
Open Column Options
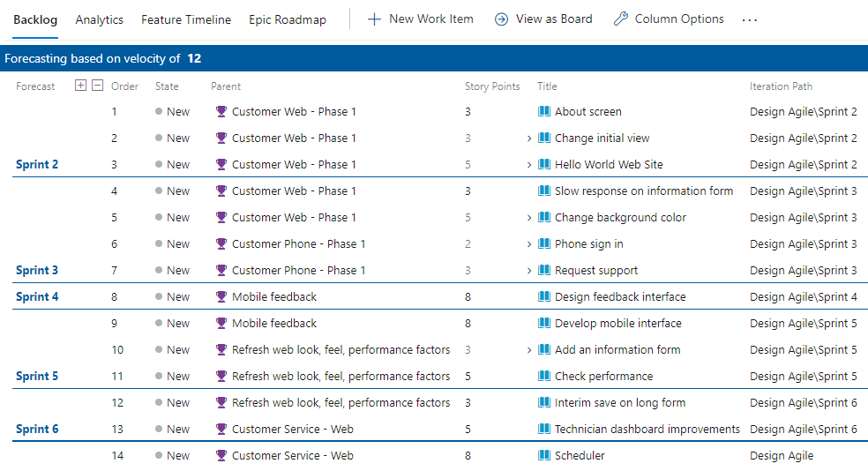[x=669, y=19]
